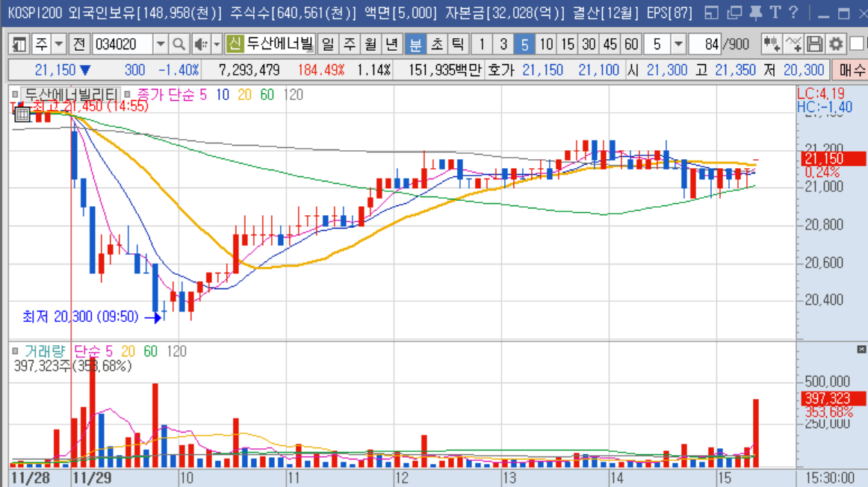Open the custom interval dropdown showing 5
This screenshot has height=487, width=868.
click(678, 44)
